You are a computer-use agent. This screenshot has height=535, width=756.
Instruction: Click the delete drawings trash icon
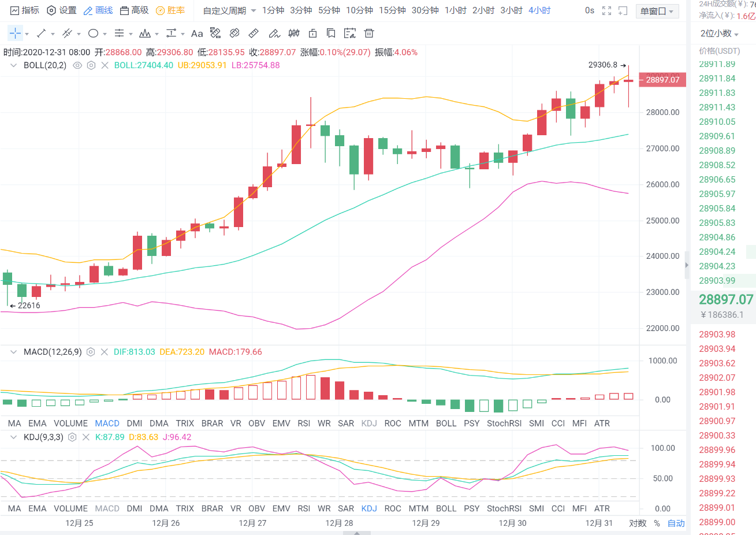[369, 33]
